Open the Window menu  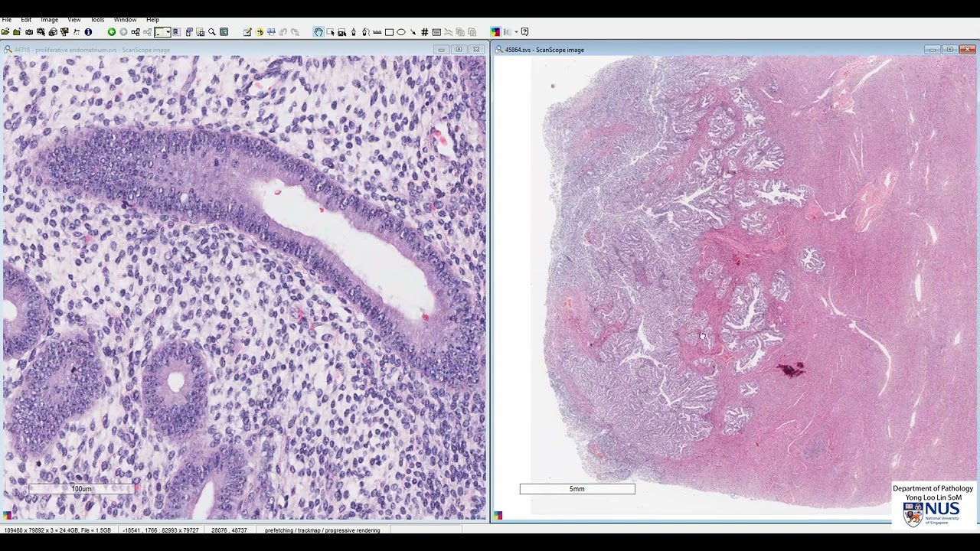point(125,19)
